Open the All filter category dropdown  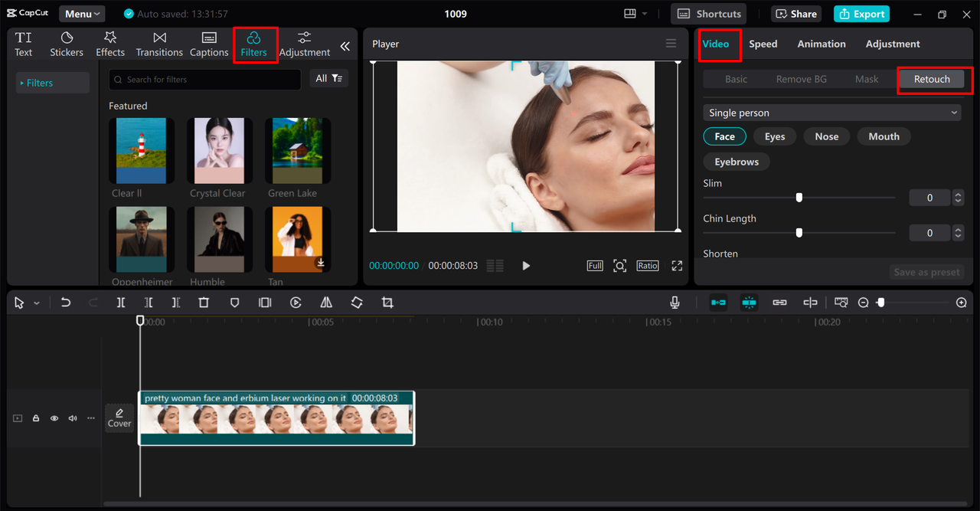pos(329,78)
